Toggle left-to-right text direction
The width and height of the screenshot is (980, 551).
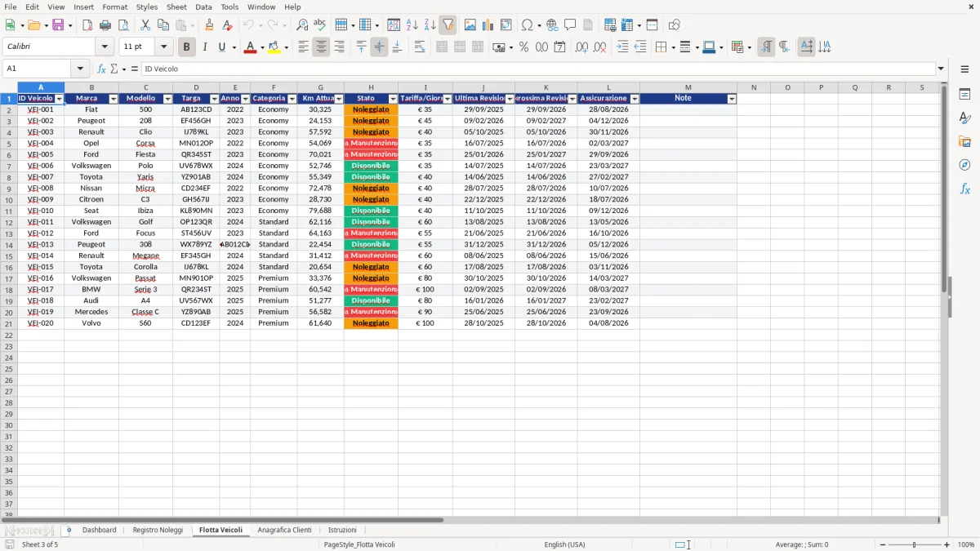click(766, 47)
